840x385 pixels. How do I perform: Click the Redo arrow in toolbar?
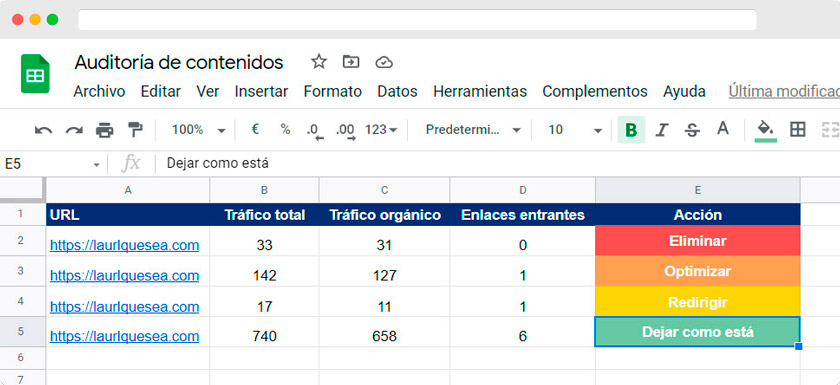click(74, 130)
